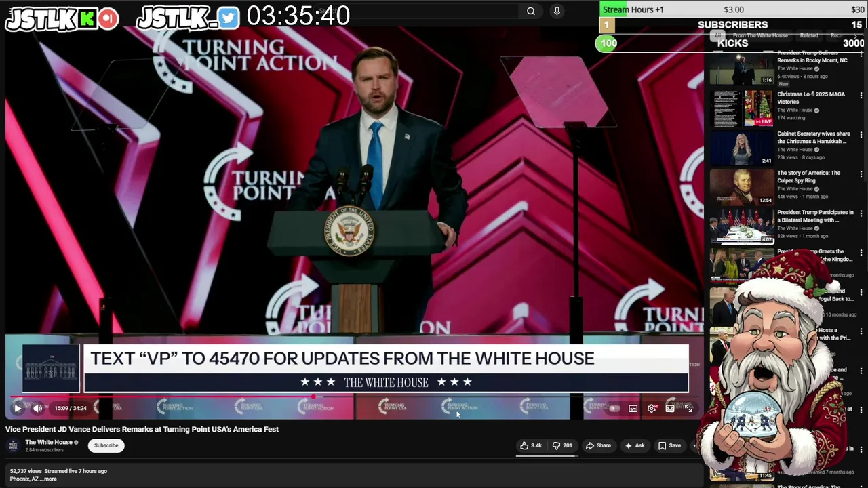Image resolution: width=868 pixels, height=488 pixels.
Task: Open options menu for Christmas Lo-fi video
Action: point(861,96)
